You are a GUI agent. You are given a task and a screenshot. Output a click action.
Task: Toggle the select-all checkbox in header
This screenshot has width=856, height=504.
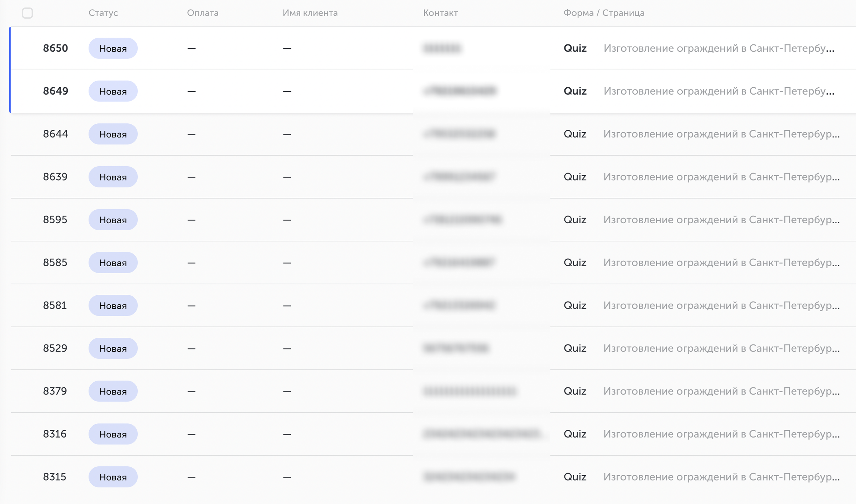pos(27,13)
